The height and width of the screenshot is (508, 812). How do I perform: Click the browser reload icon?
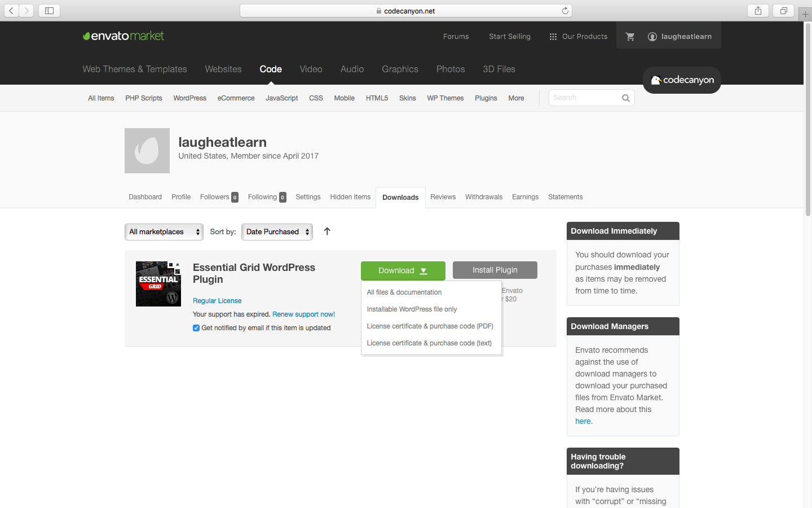click(565, 11)
